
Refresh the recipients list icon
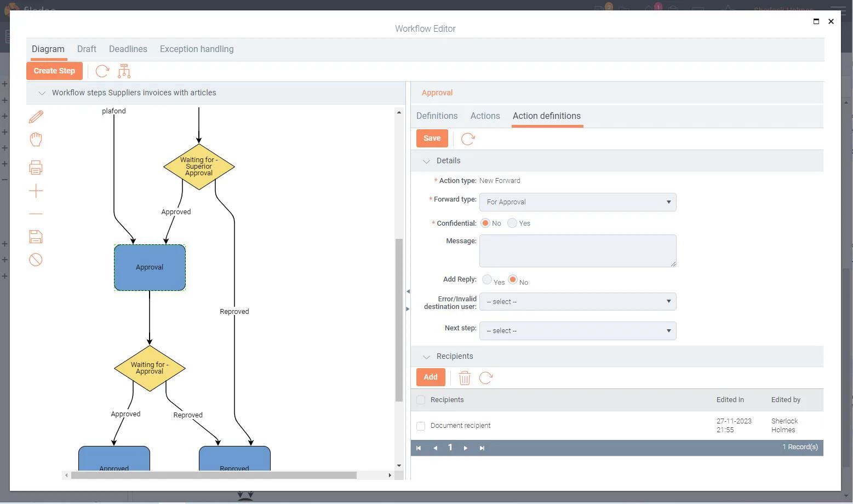pyautogui.click(x=486, y=377)
